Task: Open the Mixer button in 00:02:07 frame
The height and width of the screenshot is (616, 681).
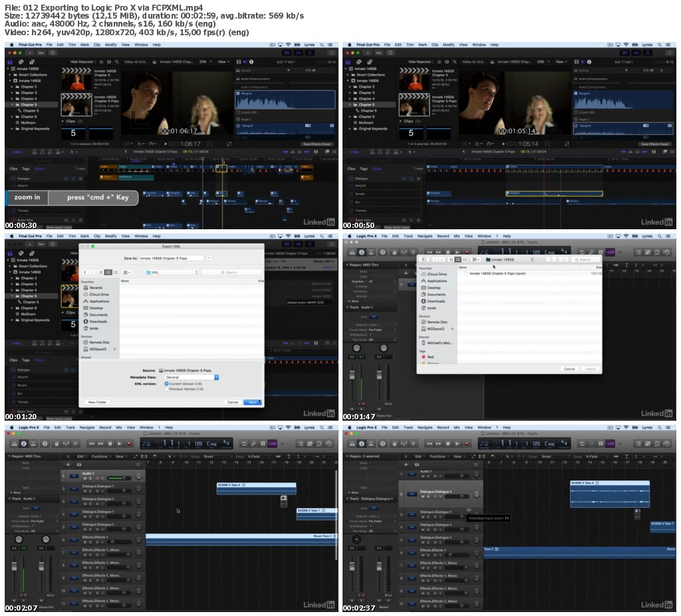Action: coord(66,444)
